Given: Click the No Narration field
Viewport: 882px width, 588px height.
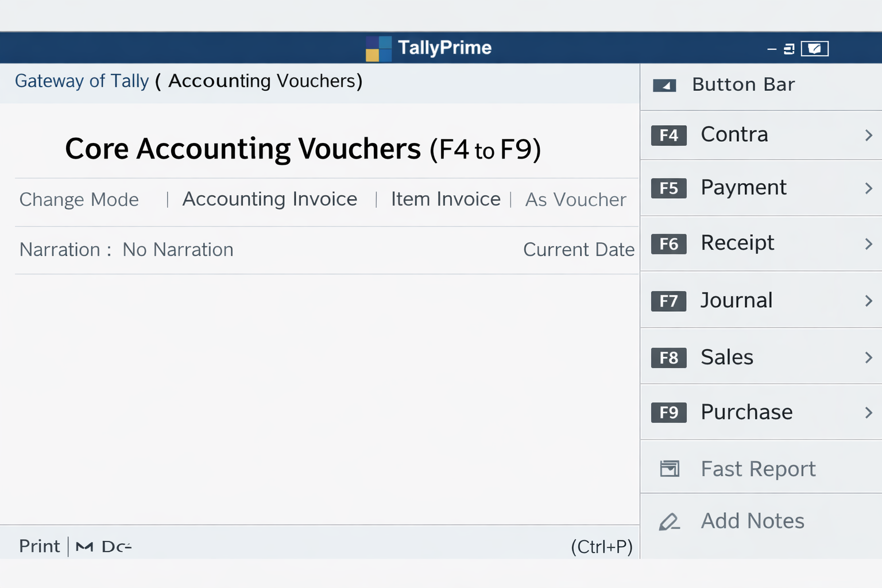Looking at the screenshot, I should 177,249.
